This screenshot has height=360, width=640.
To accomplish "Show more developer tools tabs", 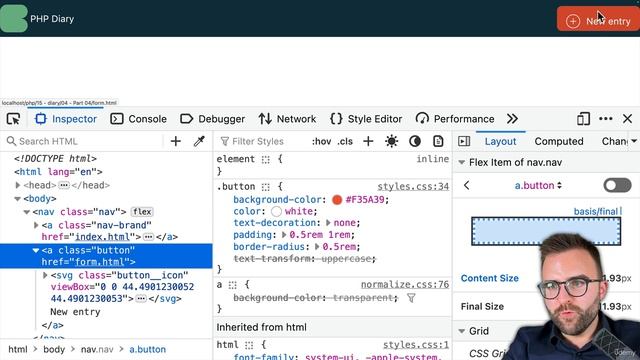I will 512,119.
